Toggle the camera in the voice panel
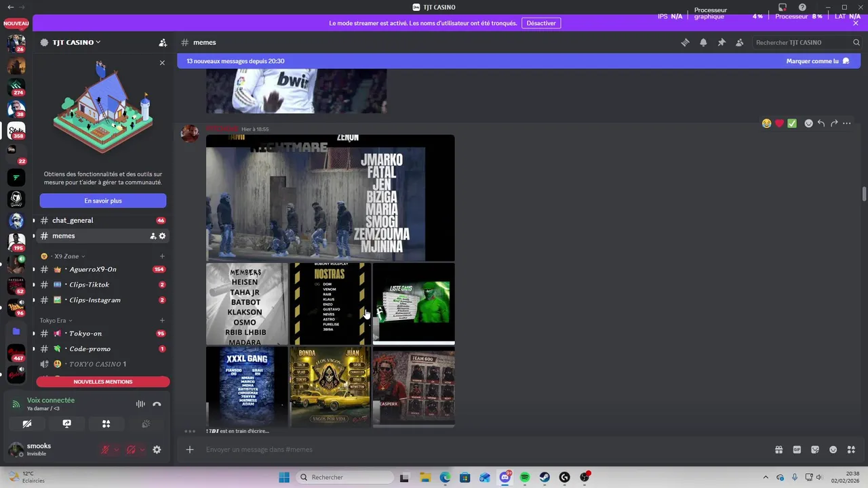The height and width of the screenshot is (488, 868). click(27, 424)
